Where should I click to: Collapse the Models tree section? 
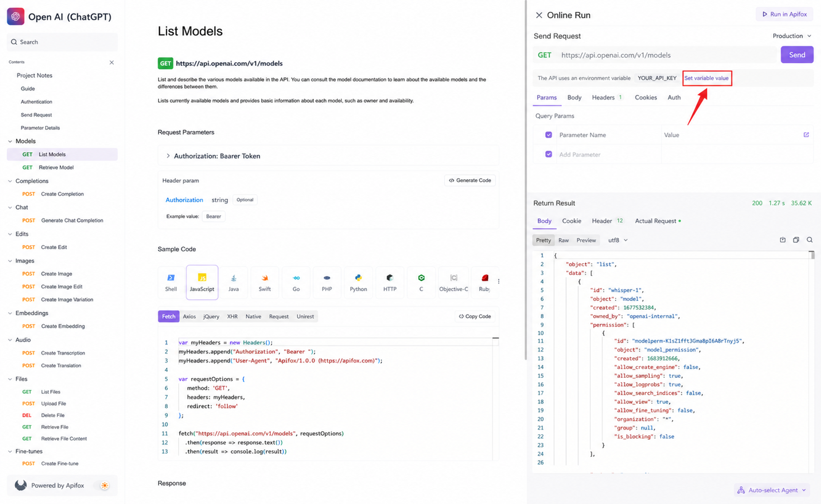pos(10,141)
